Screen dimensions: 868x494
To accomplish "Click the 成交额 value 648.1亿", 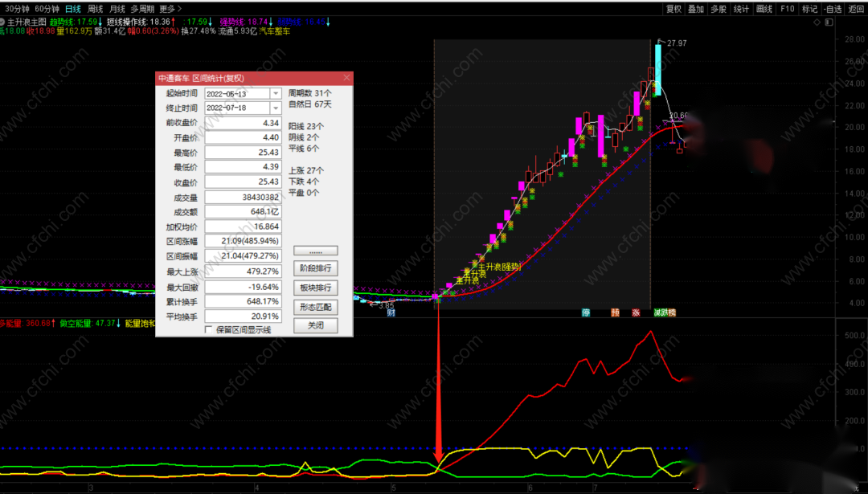I will (x=243, y=212).
